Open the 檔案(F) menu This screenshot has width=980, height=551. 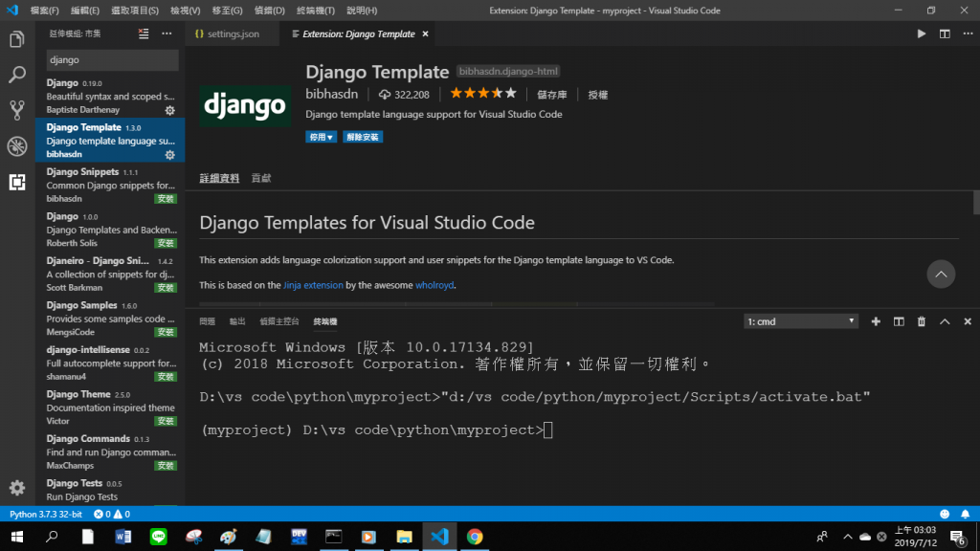44,11
